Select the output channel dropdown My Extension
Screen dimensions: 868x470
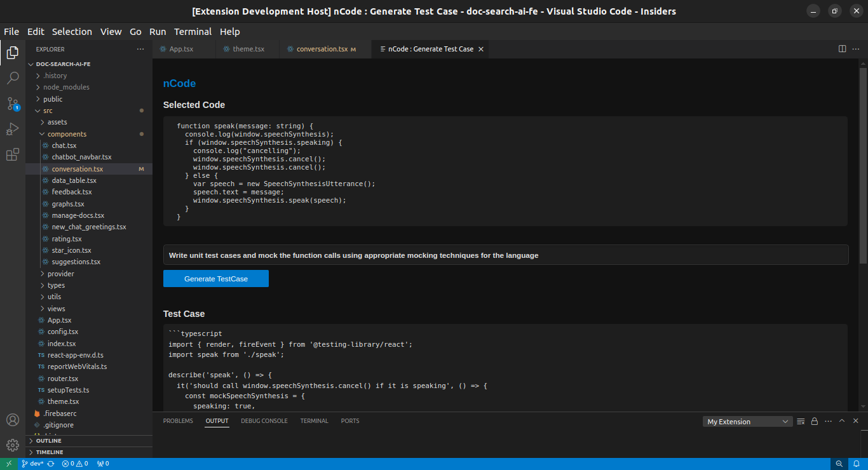(748, 422)
